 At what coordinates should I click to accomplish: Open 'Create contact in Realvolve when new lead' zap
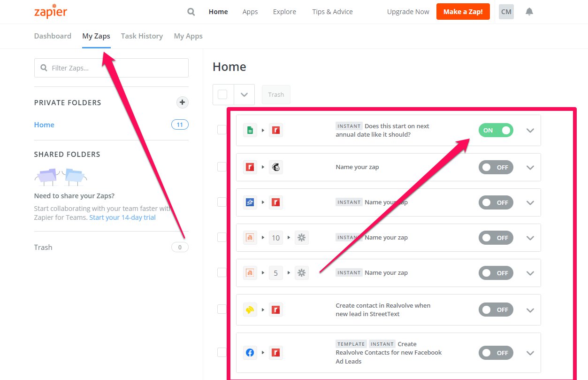point(383,310)
